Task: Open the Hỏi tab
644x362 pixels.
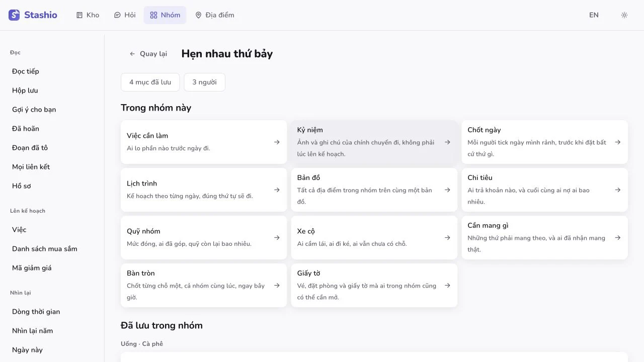Action: pyautogui.click(x=125, y=15)
